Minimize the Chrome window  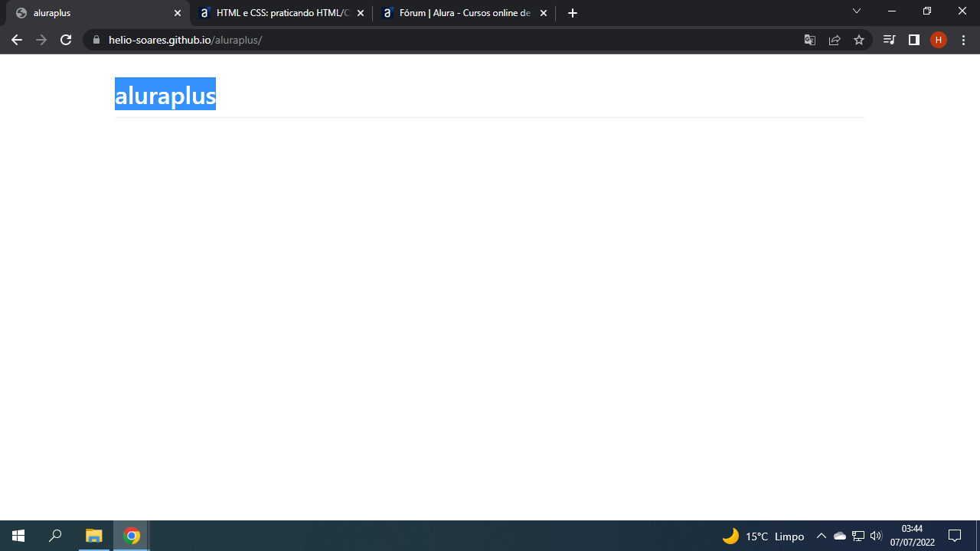(892, 11)
